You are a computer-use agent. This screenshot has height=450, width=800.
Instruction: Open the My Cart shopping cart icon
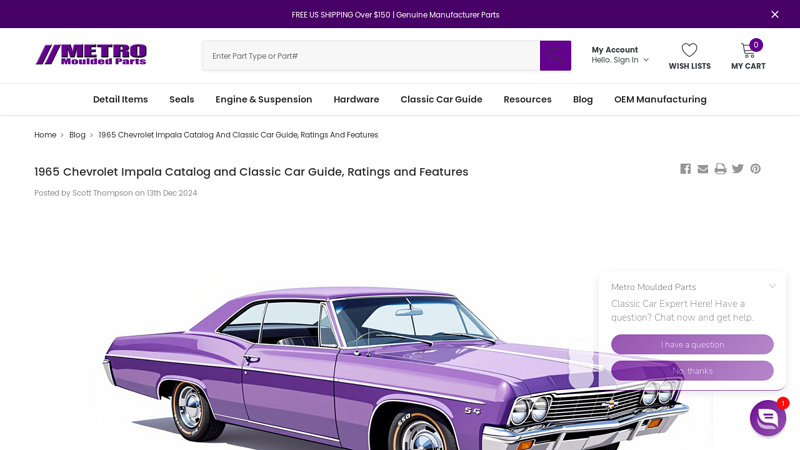[748, 50]
